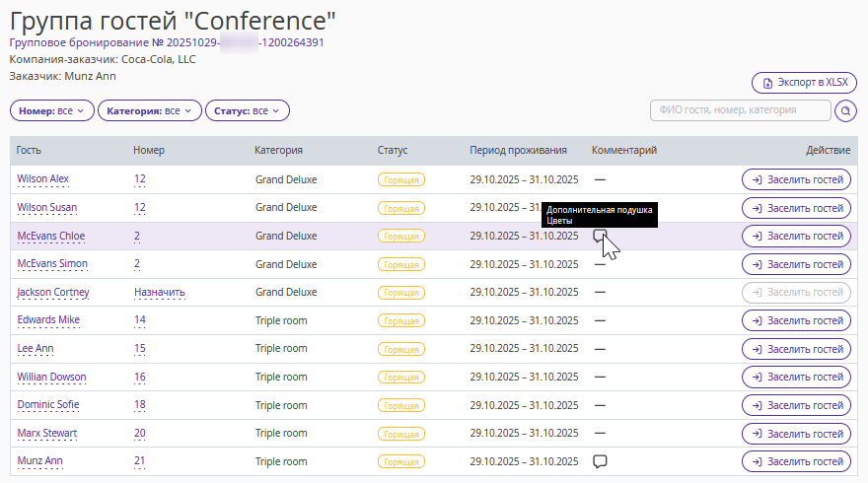This screenshot has width=868, height=483.
Task: Open the group booking number link
Action: (x=167, y=42)
